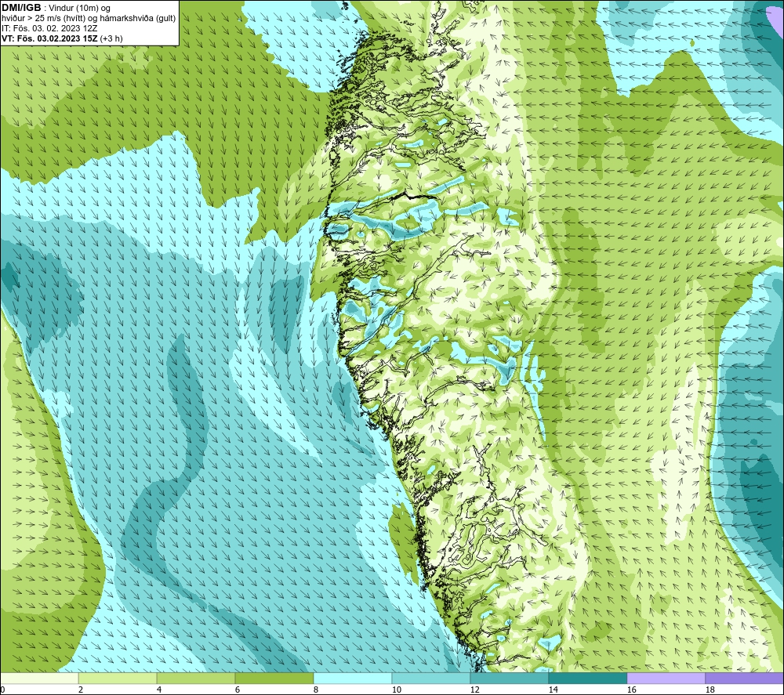Click the '2' label on the wind scale

[x=81, y=690]
